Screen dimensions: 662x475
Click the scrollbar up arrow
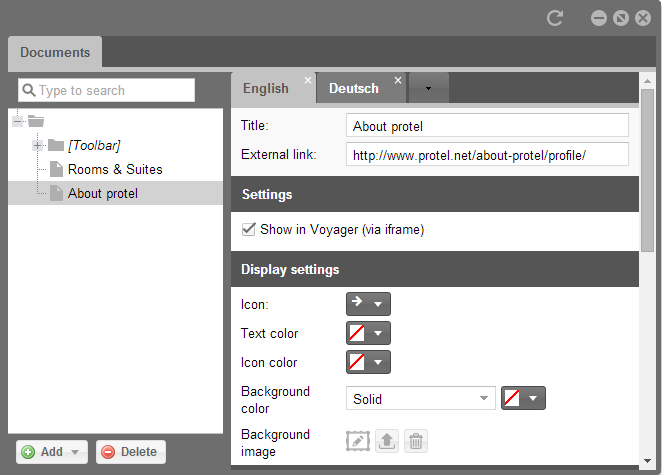[648, 81]
